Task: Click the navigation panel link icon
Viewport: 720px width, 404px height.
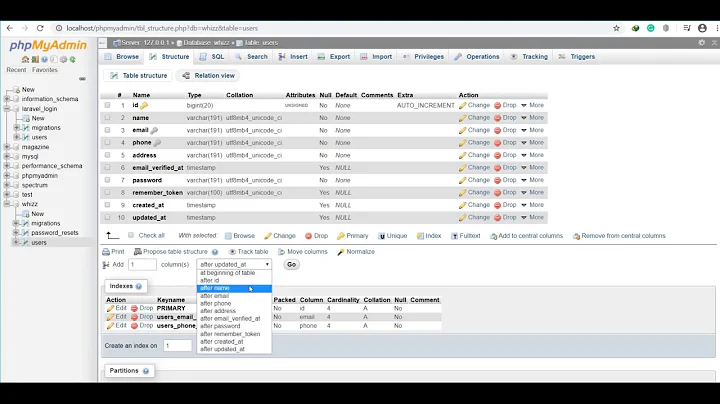Action: tap(82, 79)
